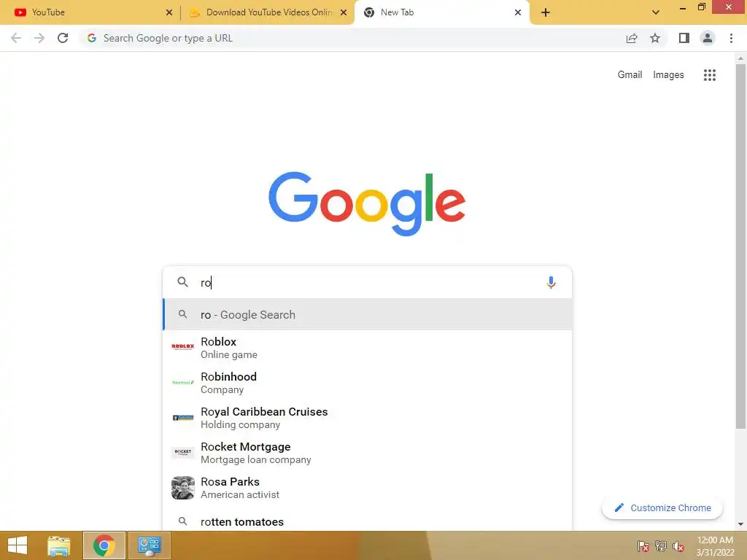Choose the Roblox suggestion
747x560 pixels.
[368, 348]
